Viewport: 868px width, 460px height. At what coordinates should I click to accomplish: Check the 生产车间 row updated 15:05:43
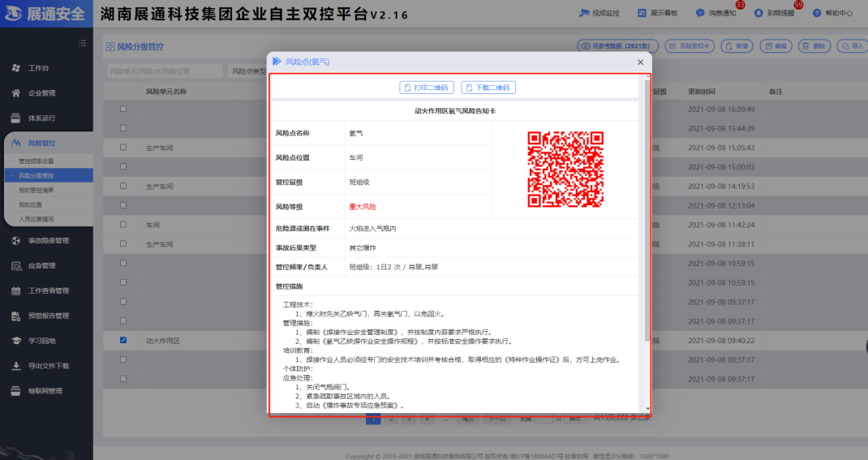[x=122, y=148]
